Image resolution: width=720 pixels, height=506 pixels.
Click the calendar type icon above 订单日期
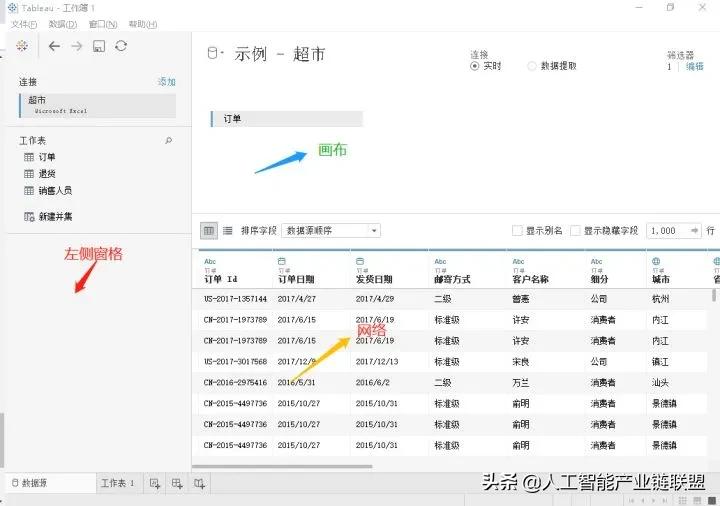pos(281,261)
